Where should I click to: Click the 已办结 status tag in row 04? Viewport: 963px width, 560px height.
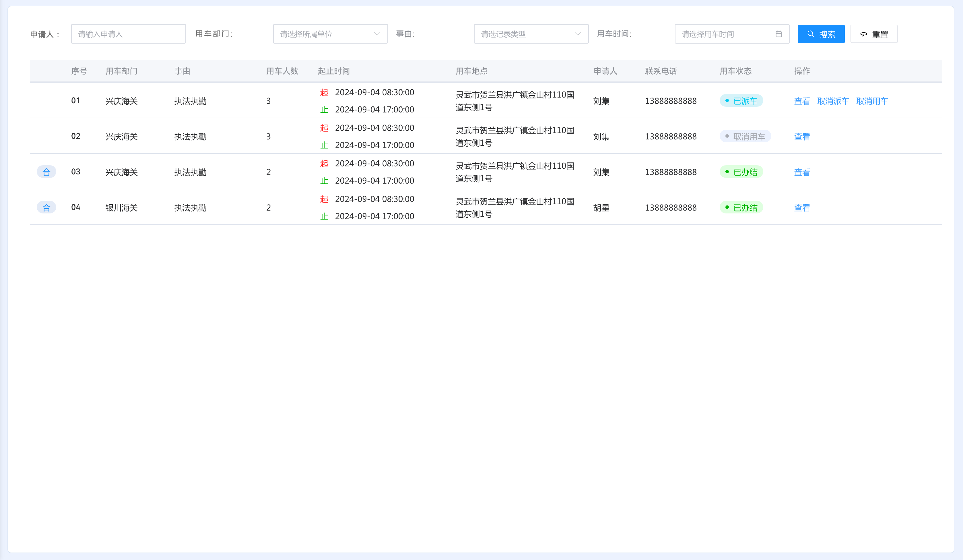click(x=741, y=207)
